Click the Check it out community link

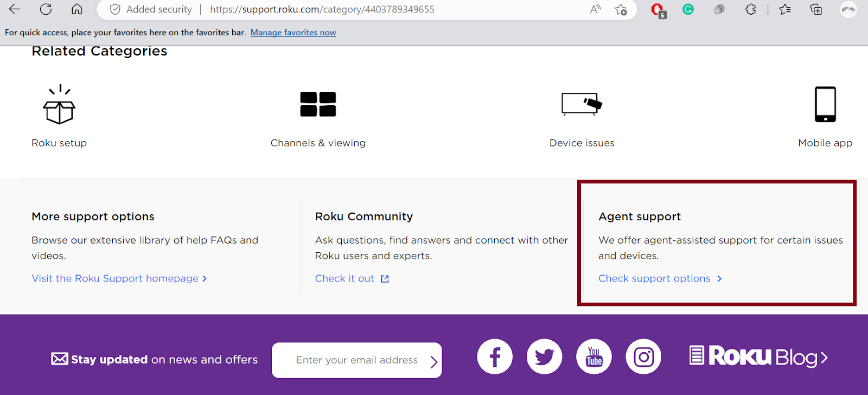344,278
